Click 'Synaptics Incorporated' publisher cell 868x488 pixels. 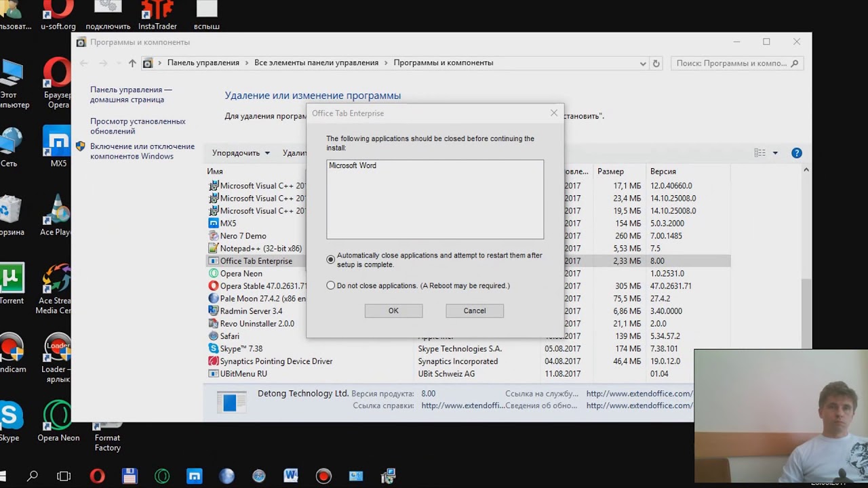458,361
